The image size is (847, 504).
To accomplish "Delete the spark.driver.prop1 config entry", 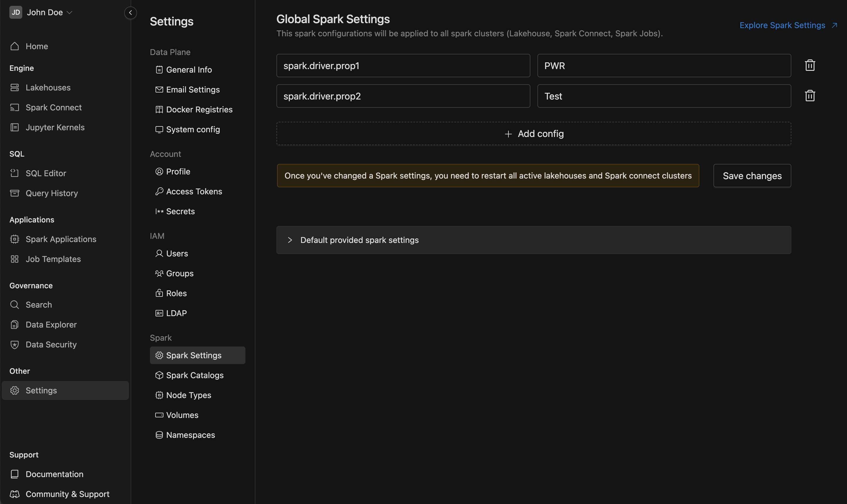I will pyautogui.click(x=810, y=65).
